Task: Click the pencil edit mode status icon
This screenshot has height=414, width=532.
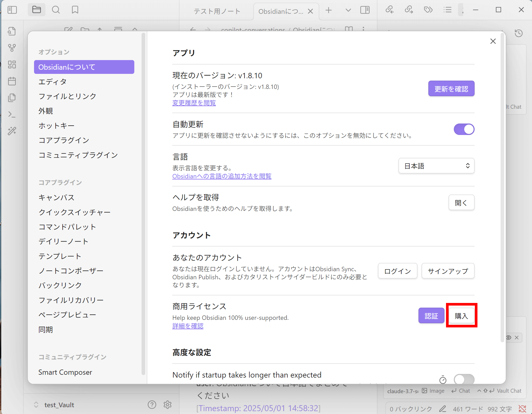Action: pyautogui.click(x=443, y=409)
